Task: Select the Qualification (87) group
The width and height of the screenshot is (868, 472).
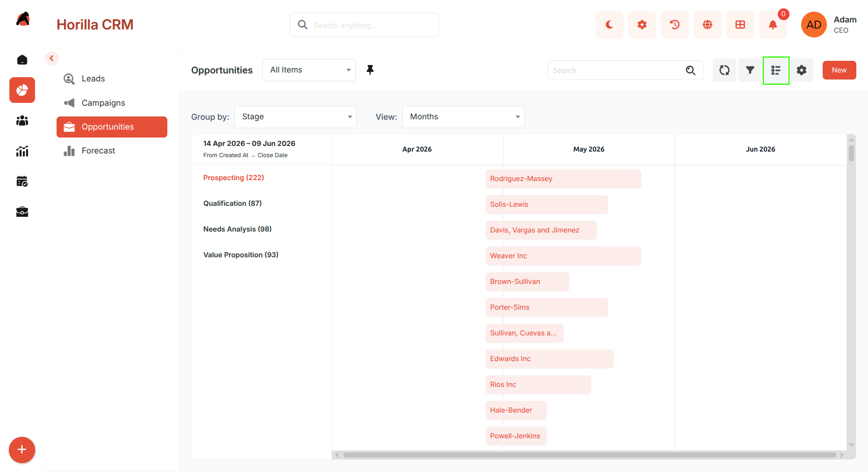Action: (x=232, y=203)
